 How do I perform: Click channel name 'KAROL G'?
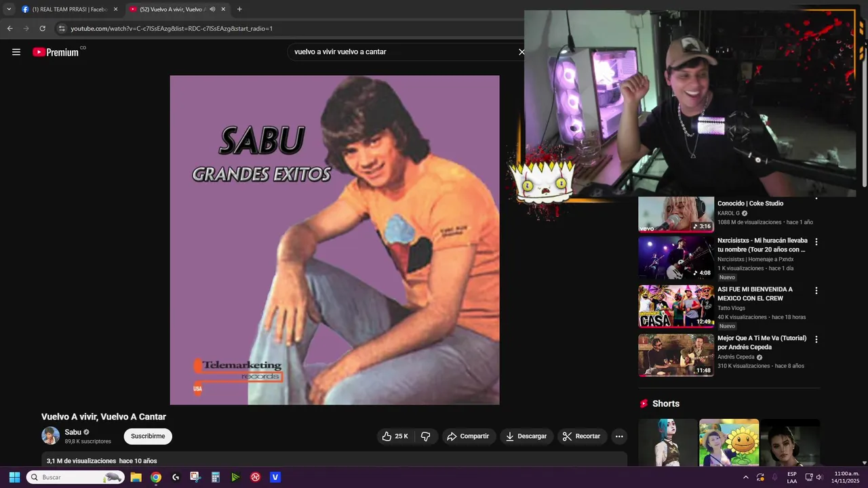click(x=728, y=213)
